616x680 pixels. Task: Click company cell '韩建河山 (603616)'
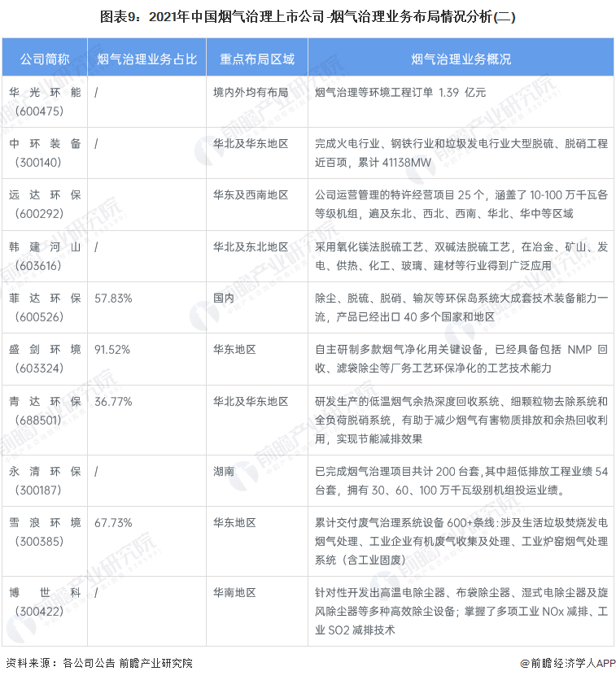(45, 256)
